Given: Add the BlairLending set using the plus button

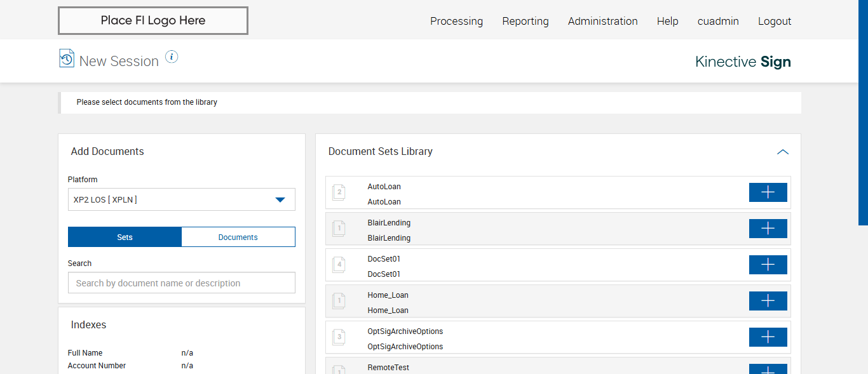Looking at the screenshot, I should pyautogui.click(x=768, y=229).
